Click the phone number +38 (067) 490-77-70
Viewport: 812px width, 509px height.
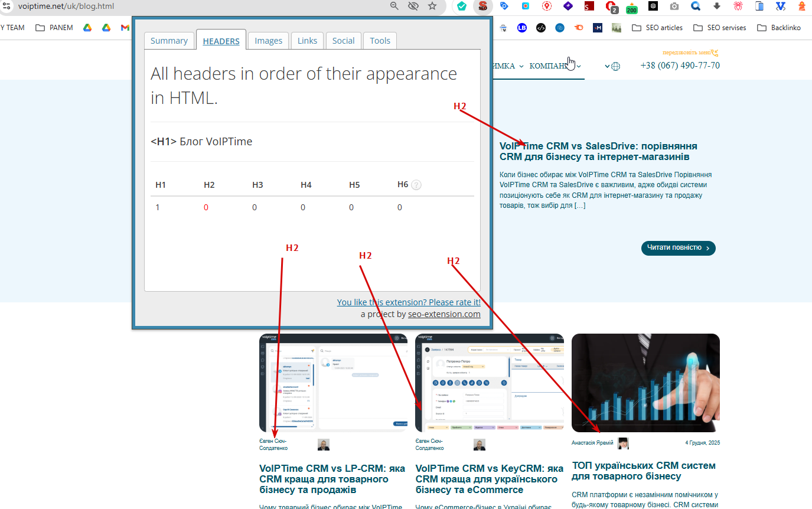pos(680,66)
